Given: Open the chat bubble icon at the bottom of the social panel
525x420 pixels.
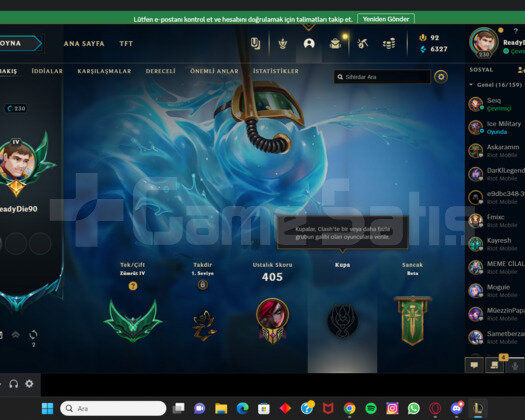Looking at the screenshot, I should pos(474,365).
